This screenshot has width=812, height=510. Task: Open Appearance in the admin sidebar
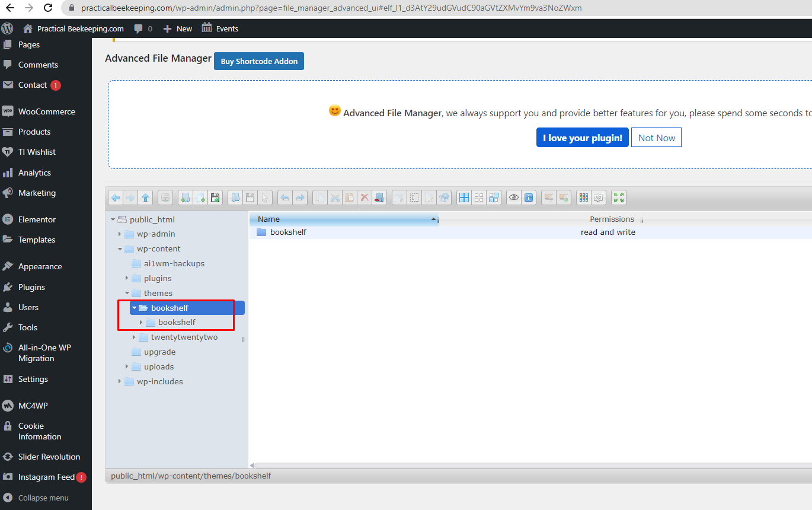pyautogui.click(x=46, y=266)
